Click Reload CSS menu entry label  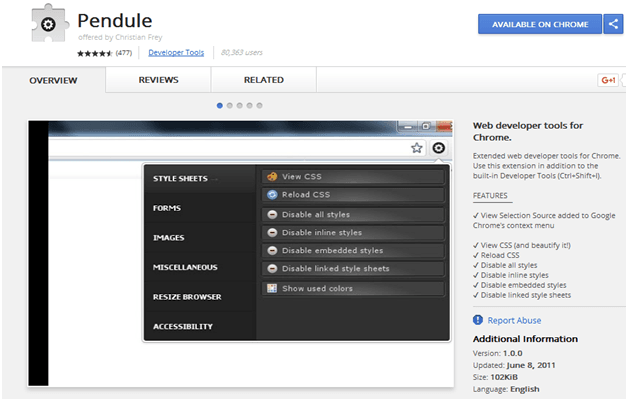[x=306, y=194]
